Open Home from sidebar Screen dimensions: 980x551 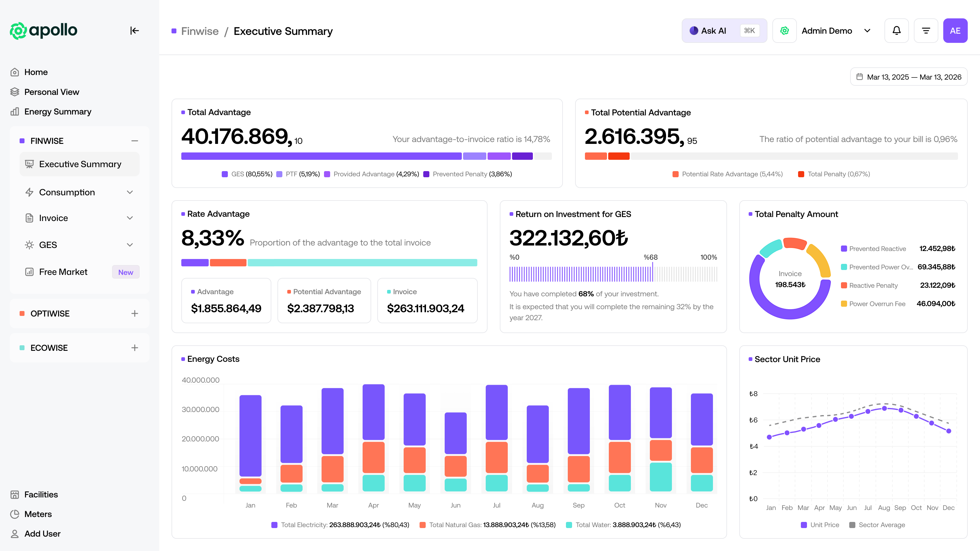click(36, 72)
